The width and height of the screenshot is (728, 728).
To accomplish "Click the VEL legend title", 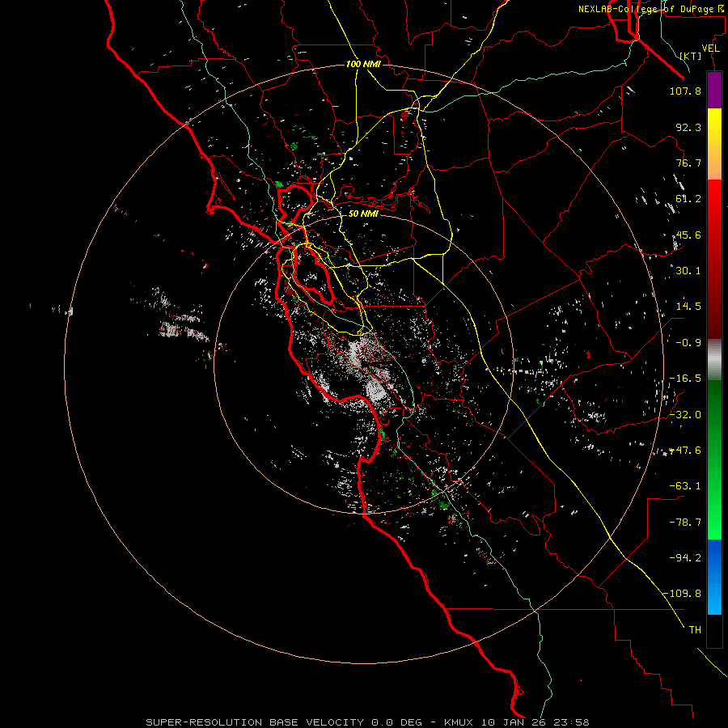I will [x=710, y=49].
